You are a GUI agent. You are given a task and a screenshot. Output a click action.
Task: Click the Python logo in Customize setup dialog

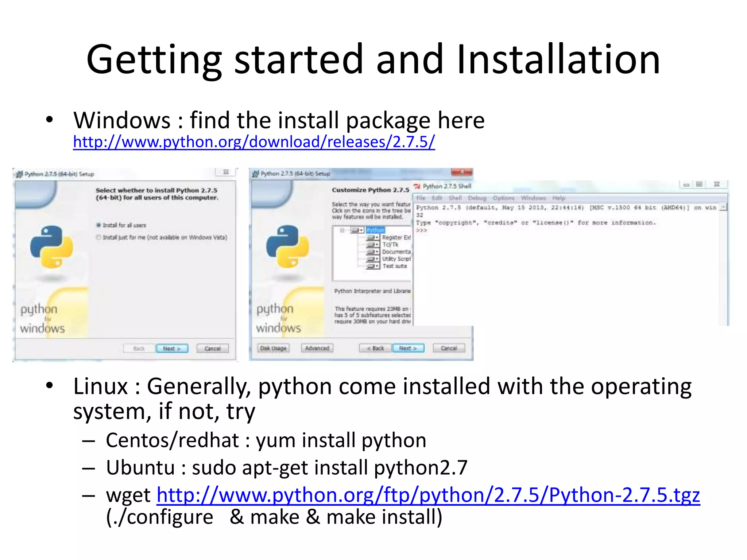pos(287,246)
